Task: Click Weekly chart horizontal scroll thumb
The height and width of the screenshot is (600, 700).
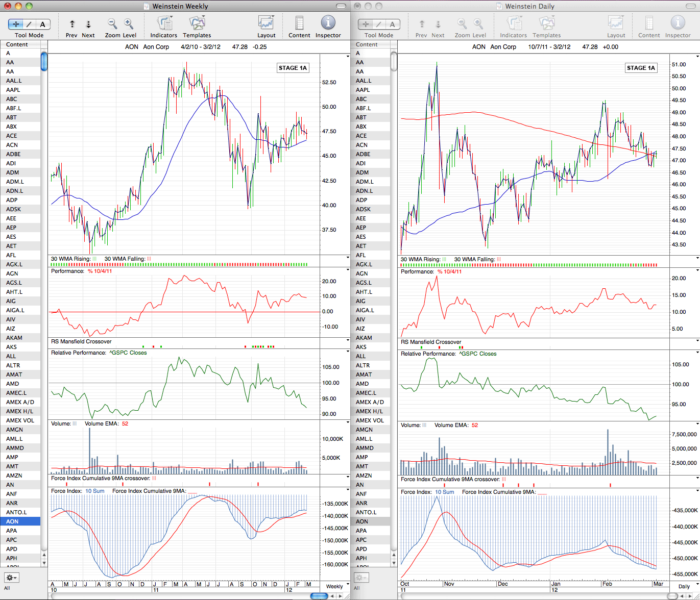Action: 319,596
